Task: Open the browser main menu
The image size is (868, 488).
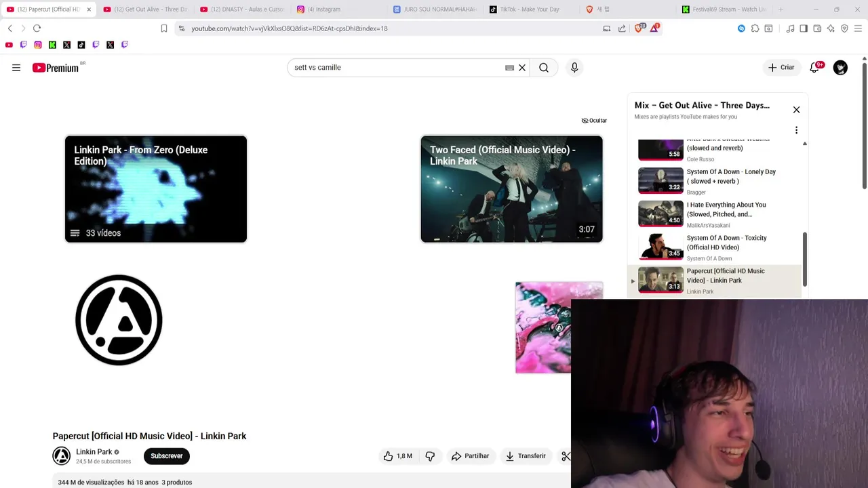Action: pos(858,28)
